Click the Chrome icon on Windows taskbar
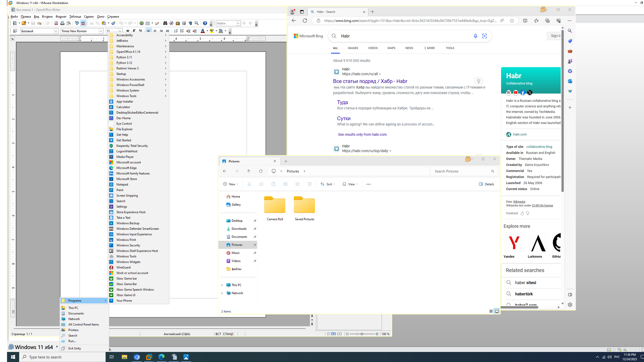644x362 pixels. click(x=137, y=357)
